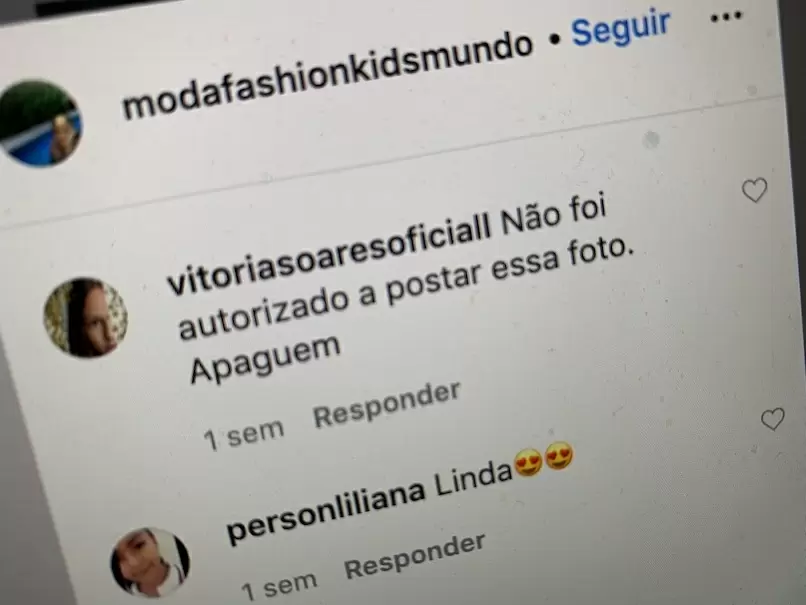This screenshot has height=605, width=806.
Task: Open vitoriasoaresoficiall's avatar photo
Action: [86, 317]
